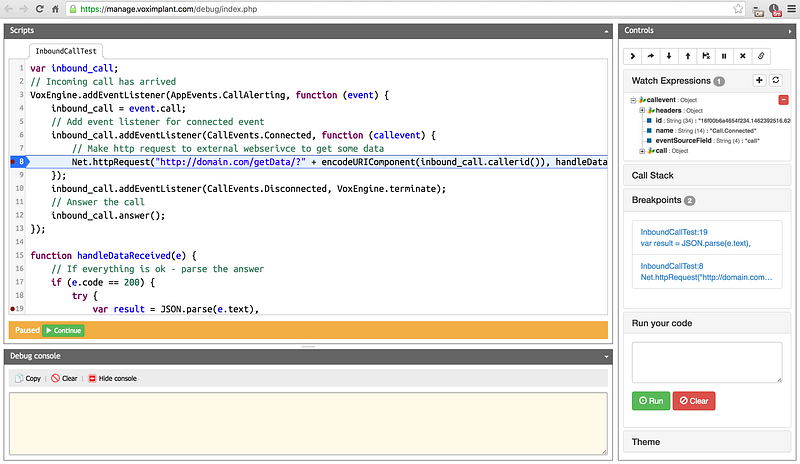This screenshot has height=464, width=800.
Task: Go to the browser home page
Action: (x=56, y=9)
